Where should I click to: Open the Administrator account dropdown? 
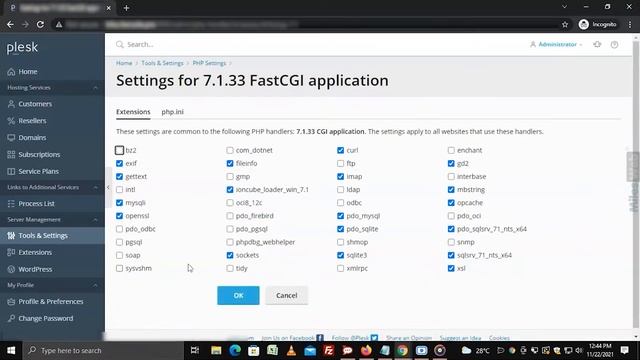pos(556,44)
